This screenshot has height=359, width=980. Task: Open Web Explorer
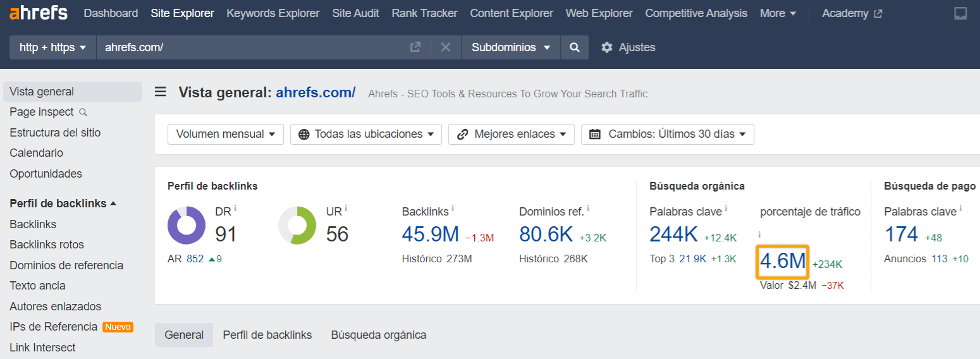[x=599, y=13]
